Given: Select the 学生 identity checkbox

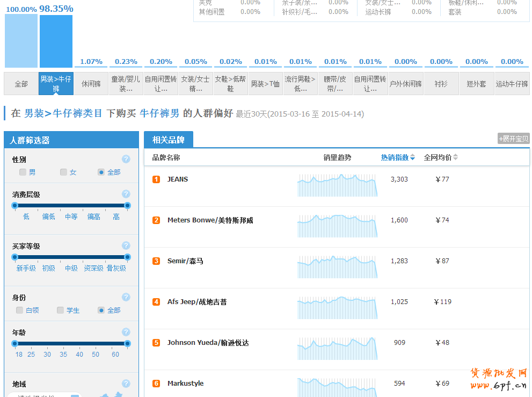Looking at the screenshot, I should [60, 310].
